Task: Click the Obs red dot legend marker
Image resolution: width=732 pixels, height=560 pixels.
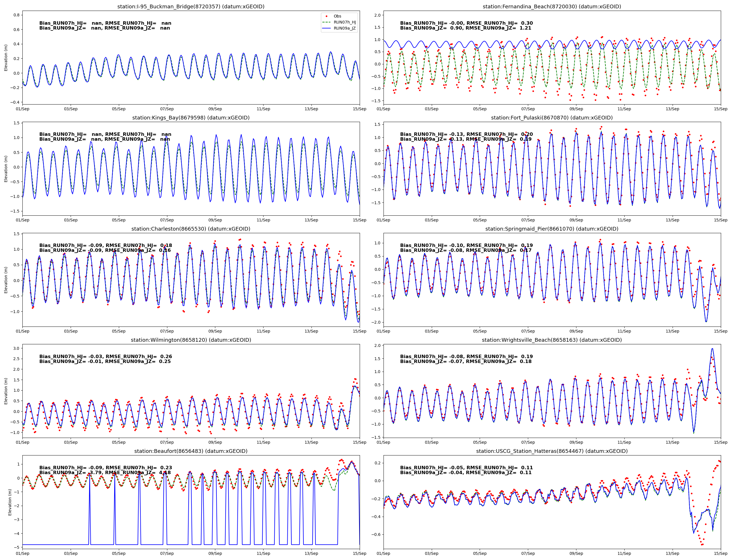Action: 326,16
